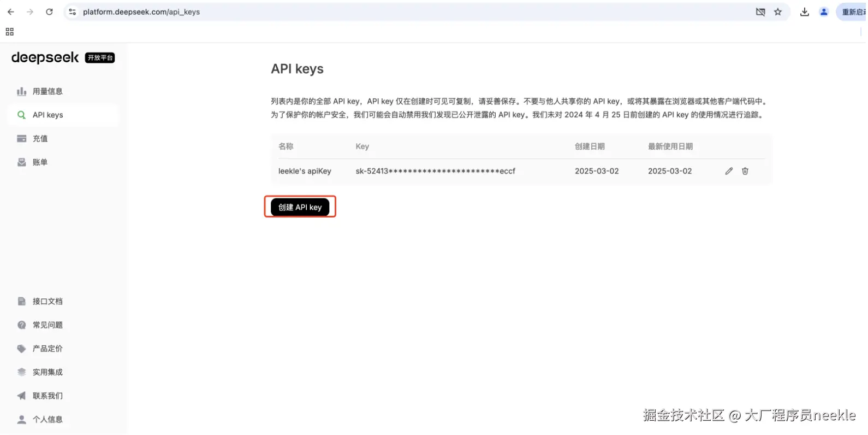Click the deepseek logo
This screenshot has height=435, width=868.
coord(45,57)
